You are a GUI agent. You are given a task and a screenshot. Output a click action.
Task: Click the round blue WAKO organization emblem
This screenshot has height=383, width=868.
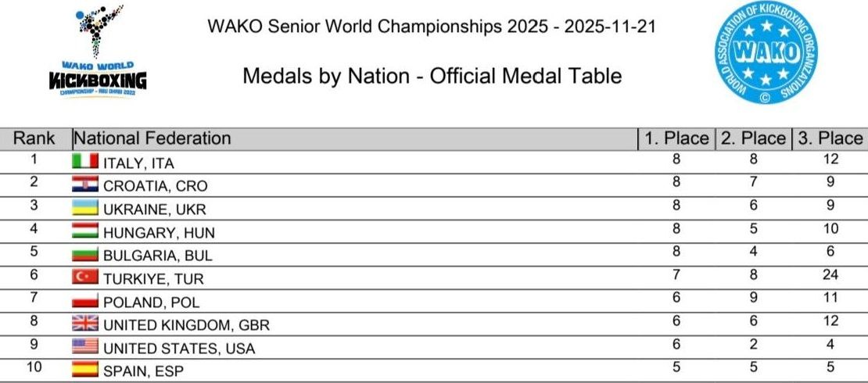(x=764, y=53)
